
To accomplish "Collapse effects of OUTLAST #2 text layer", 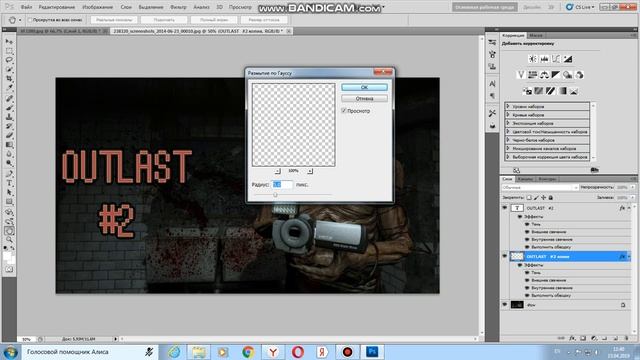I will 629,208.
